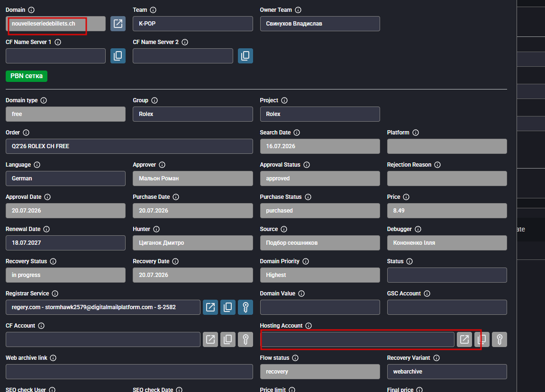Open CF Account external link icon
The width and height of the screenshot is (545, 392).
pyautogui.click(x=210, y=339)
